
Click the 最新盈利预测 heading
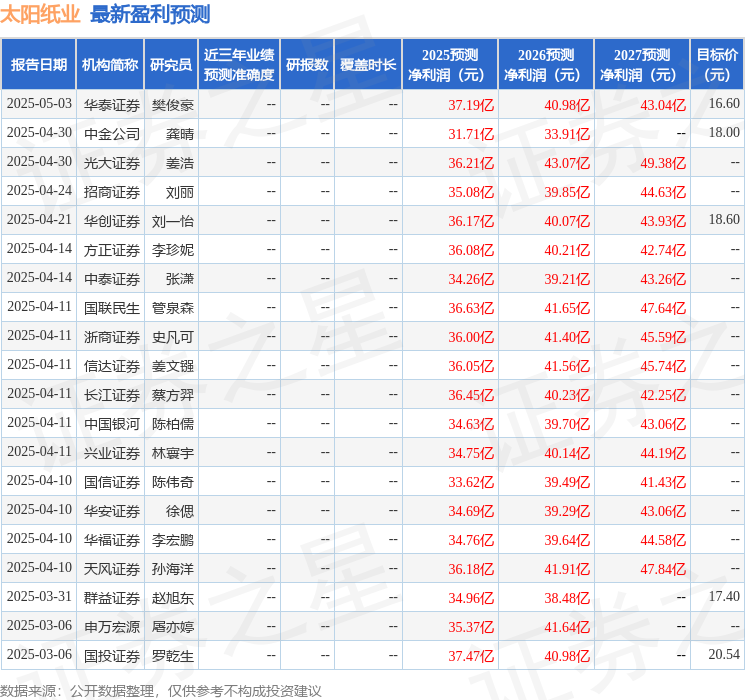pyautogui.click(x=150, y=15)
